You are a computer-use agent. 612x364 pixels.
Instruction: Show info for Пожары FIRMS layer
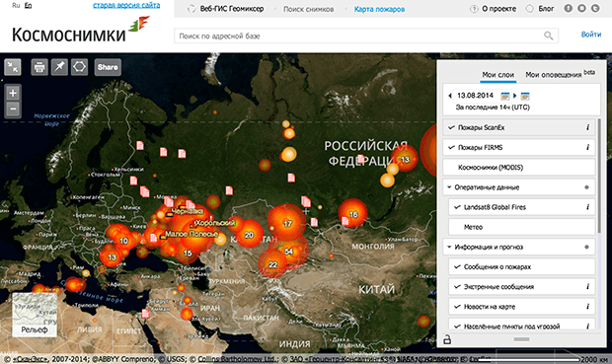[587, 147]
